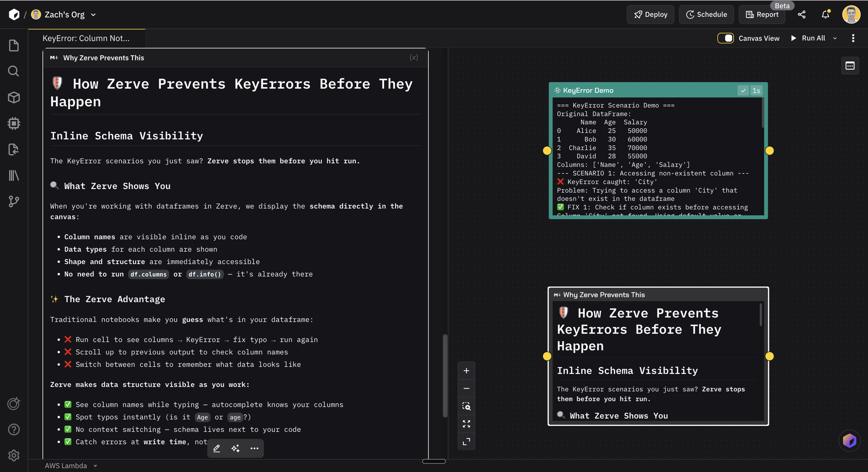Open the Run All dropdown arrow
The height and width of the screenshot is (472, 868).
pos(835,38)
